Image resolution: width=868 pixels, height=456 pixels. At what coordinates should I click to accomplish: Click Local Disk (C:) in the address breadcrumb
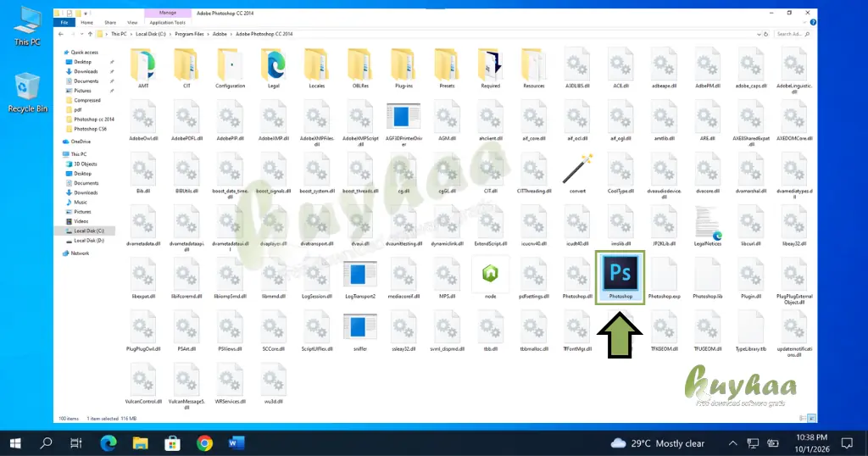[151, 34]
